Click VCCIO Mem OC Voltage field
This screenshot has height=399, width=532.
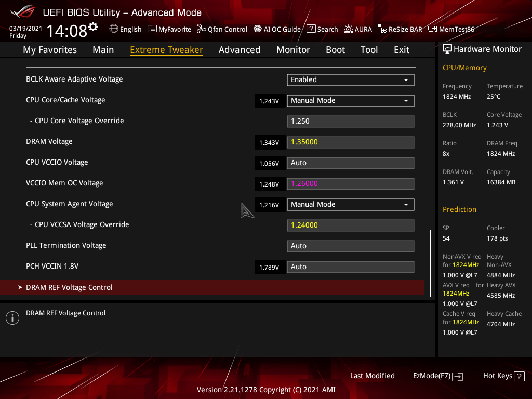351,184
